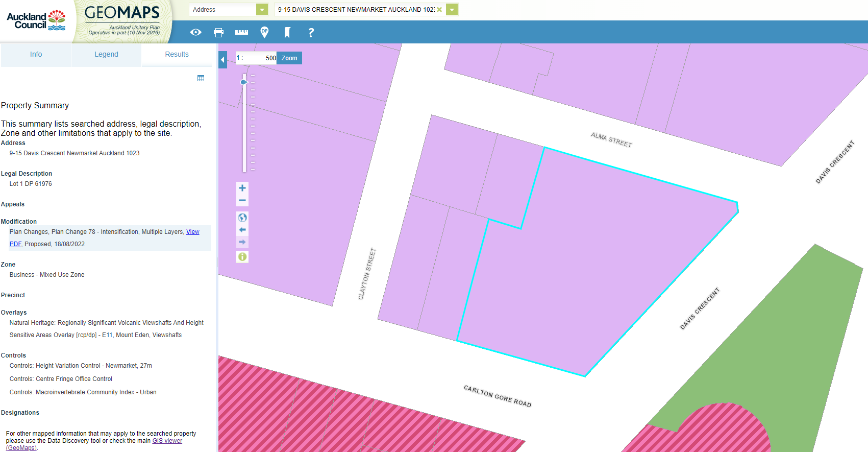Click the 'CLAYTON STREET' map label
This screenshot has width=868, height=452.
coord(367,274)
